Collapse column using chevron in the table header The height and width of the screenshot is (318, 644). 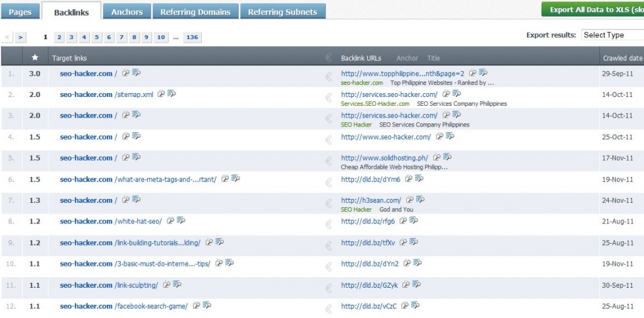[x=328, y=57]
